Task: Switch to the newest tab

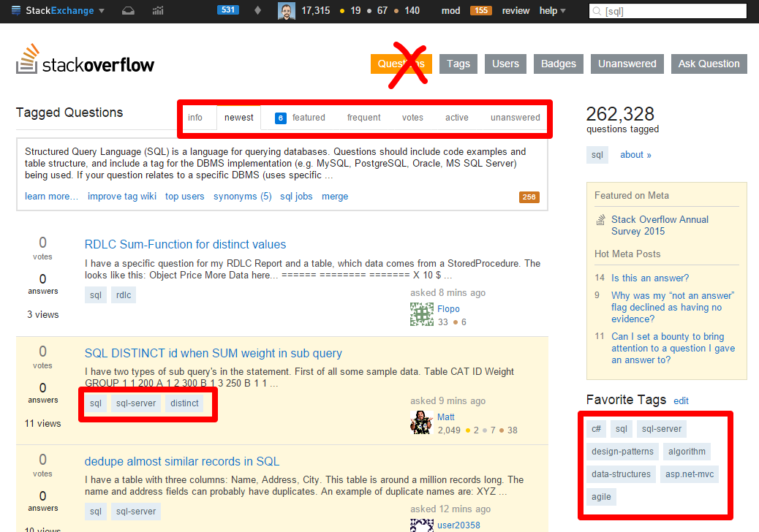Action: tap(238, 118)
